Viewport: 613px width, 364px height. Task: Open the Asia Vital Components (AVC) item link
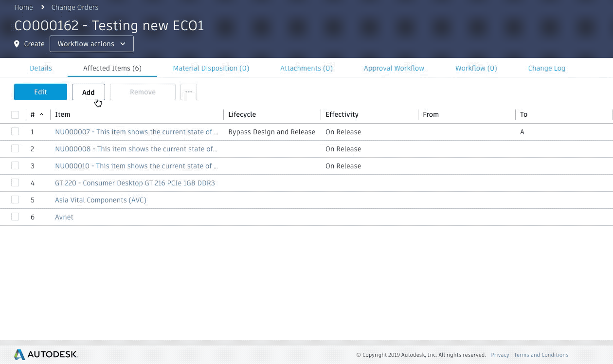101,200
